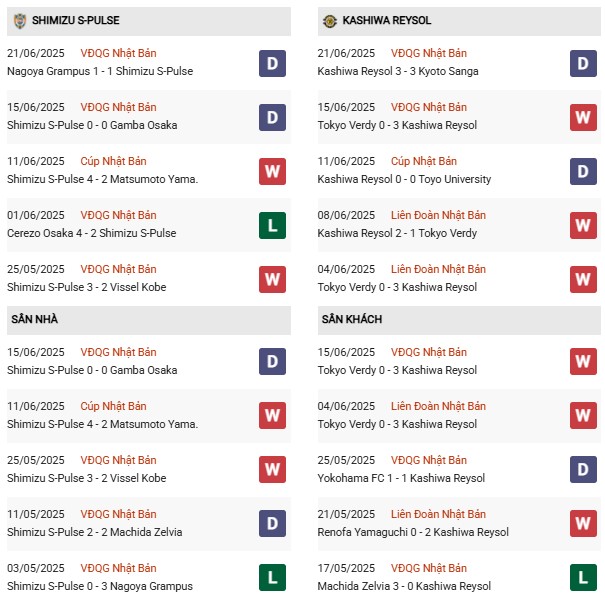Open the Cerezo Osaka 4 - 2 Shimizu S-Pulse result

click(91, 233)
